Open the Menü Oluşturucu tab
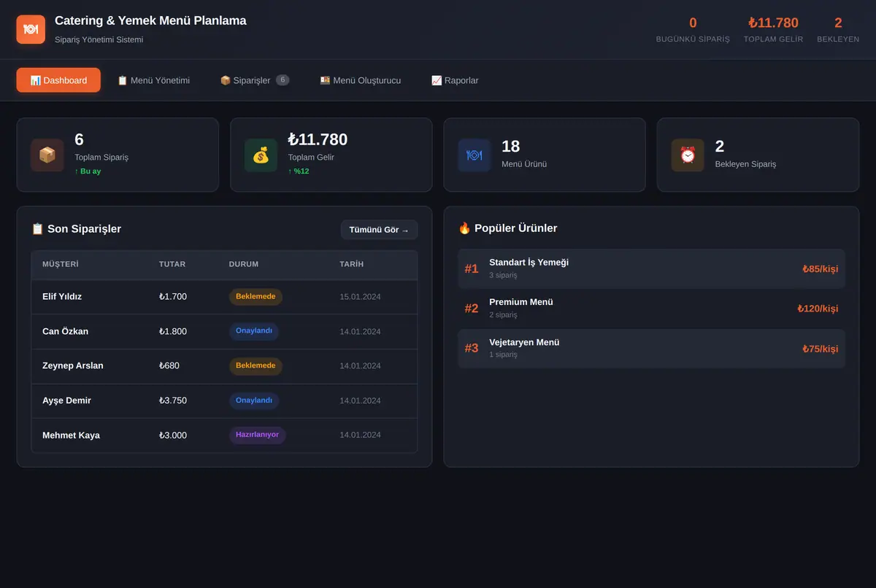This screenshot has height=588, width=876. pos(361,80)
